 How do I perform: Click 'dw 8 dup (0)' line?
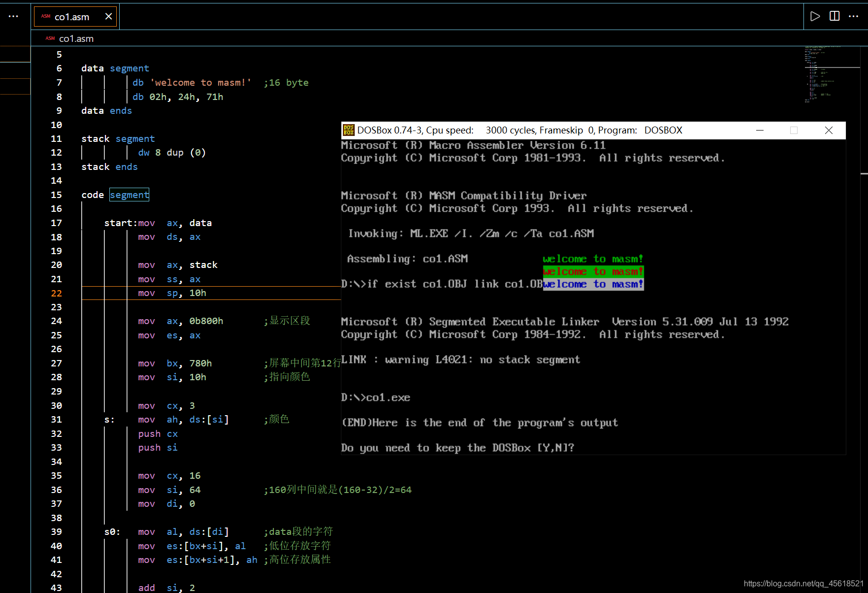[x=172, y=153]
